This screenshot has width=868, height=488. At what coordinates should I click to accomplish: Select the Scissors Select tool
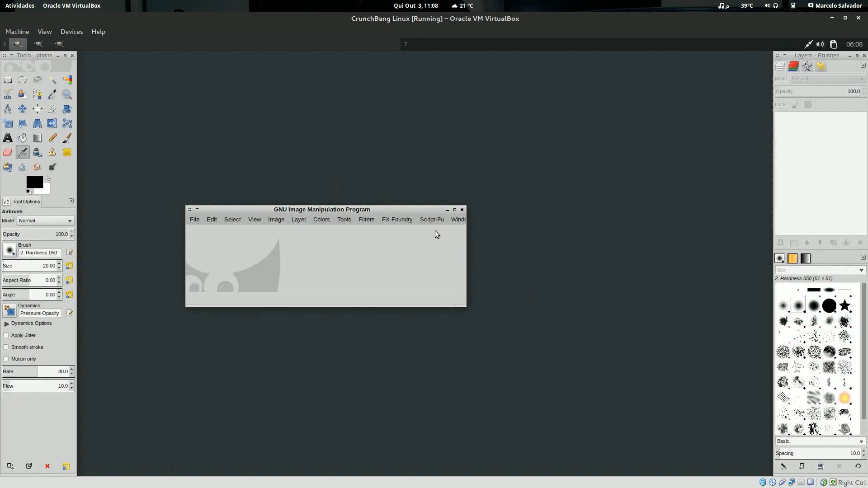click(x=8, y=94)
